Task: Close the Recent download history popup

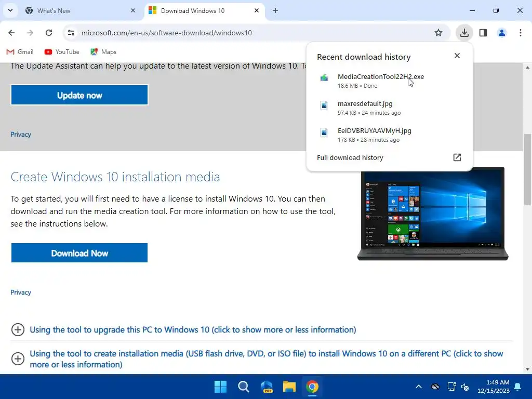Action: click(457, 56)
